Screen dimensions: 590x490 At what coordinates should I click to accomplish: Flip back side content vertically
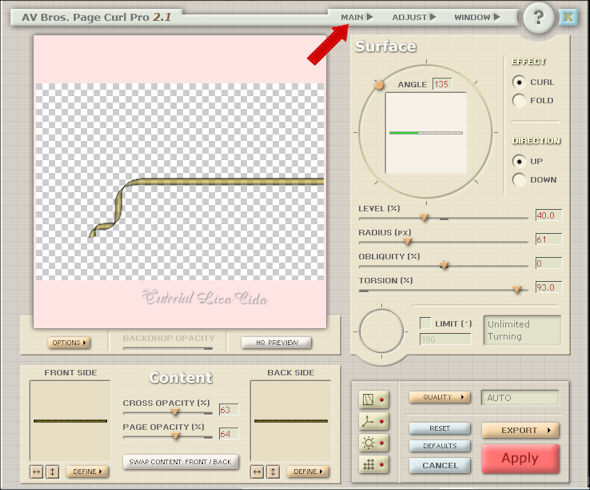point(273,472)
